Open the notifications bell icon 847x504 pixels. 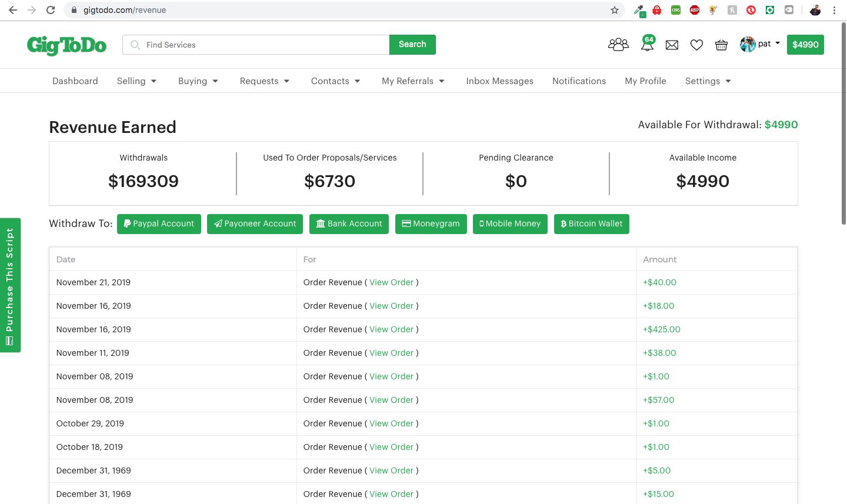[x=647, y=45]
